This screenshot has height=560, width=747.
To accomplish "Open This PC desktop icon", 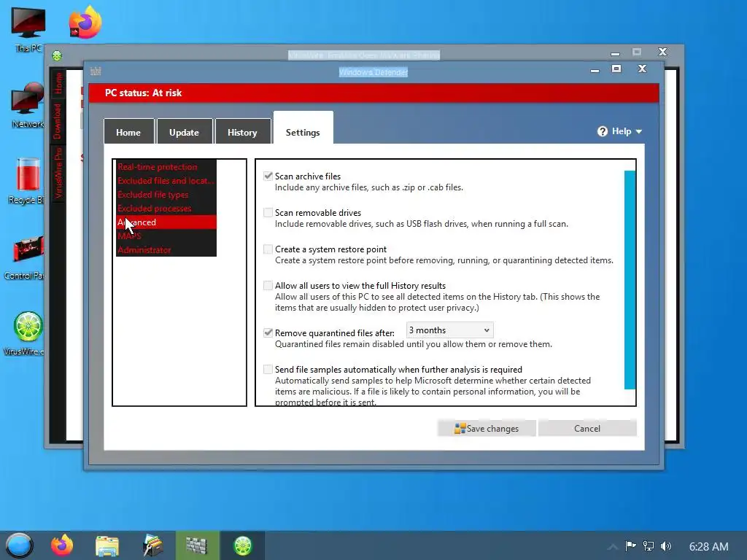I will (x=28, y=28).
